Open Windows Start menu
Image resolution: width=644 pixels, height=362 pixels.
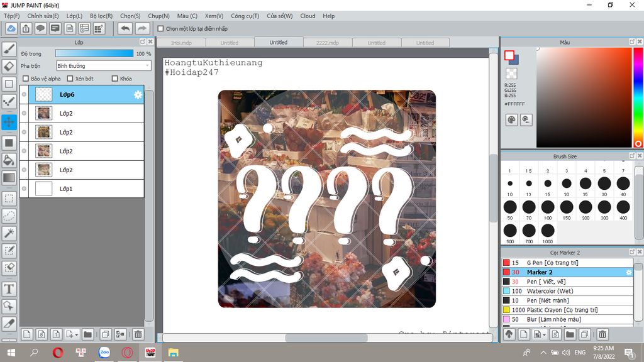(x=11, y=353)
